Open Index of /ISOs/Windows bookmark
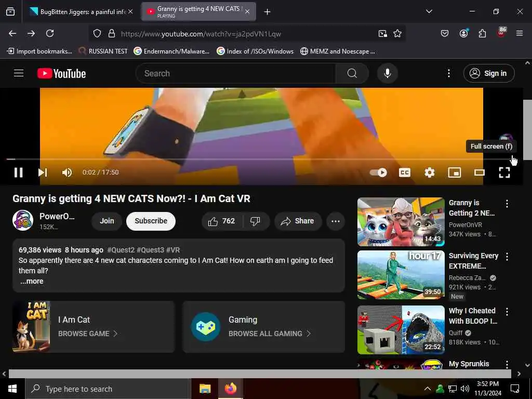 tap(255, 51)
